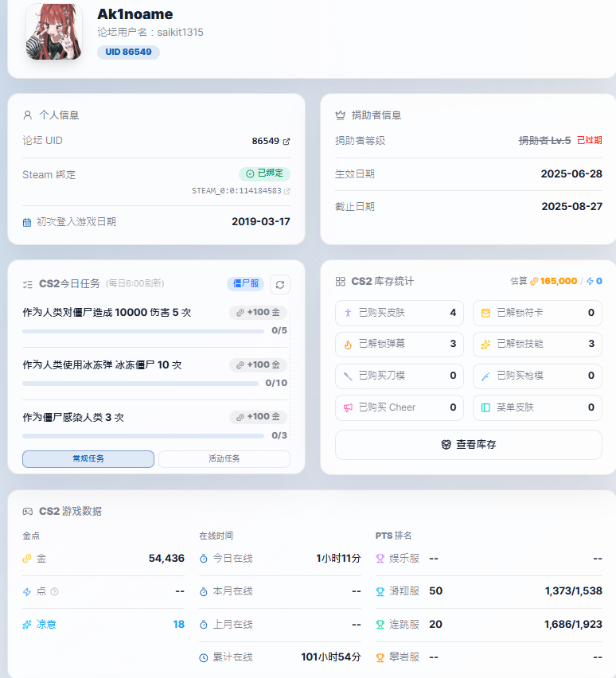This screenshot has width=616, height=678.
Task: Click the gold coin icon next to 165,000 estimate
Action: coord(534,282)
